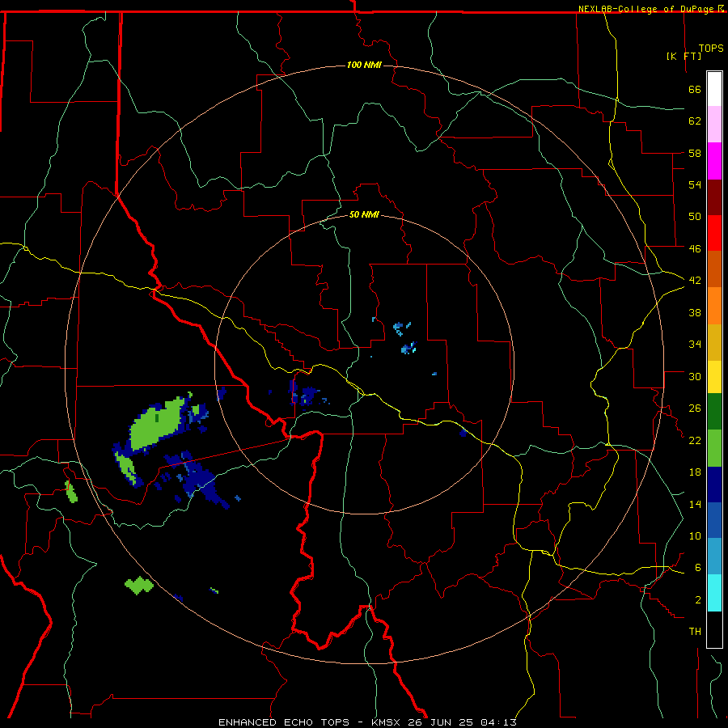Click the white swatch in the tops legend

pyautogui.click(x=714, y=89)
